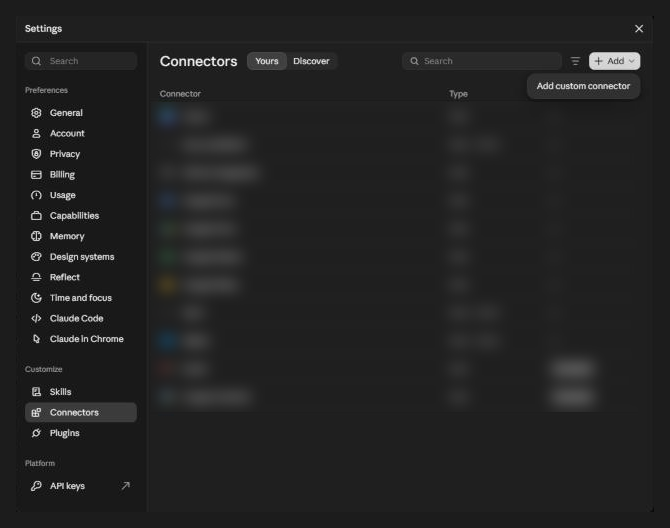Open General preferences

point(81,113)
